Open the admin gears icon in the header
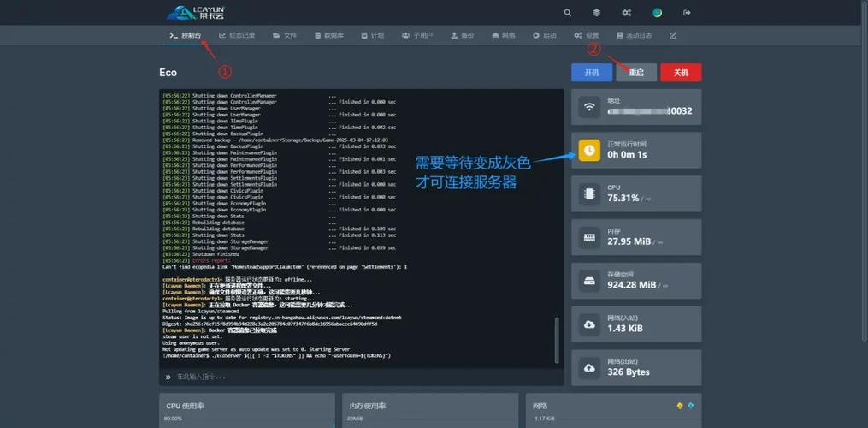Screen dimensions: 868x428 pos(627,13)
